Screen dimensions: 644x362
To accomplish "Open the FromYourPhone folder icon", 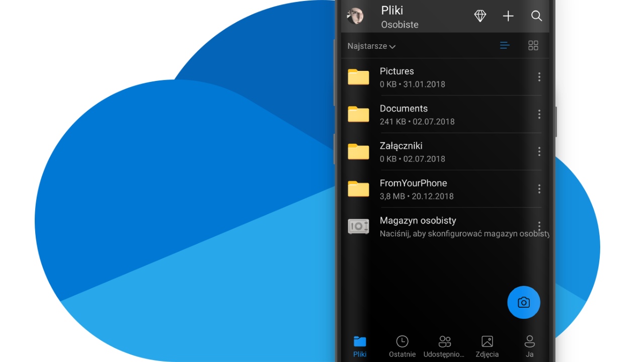I will [358, 189].
